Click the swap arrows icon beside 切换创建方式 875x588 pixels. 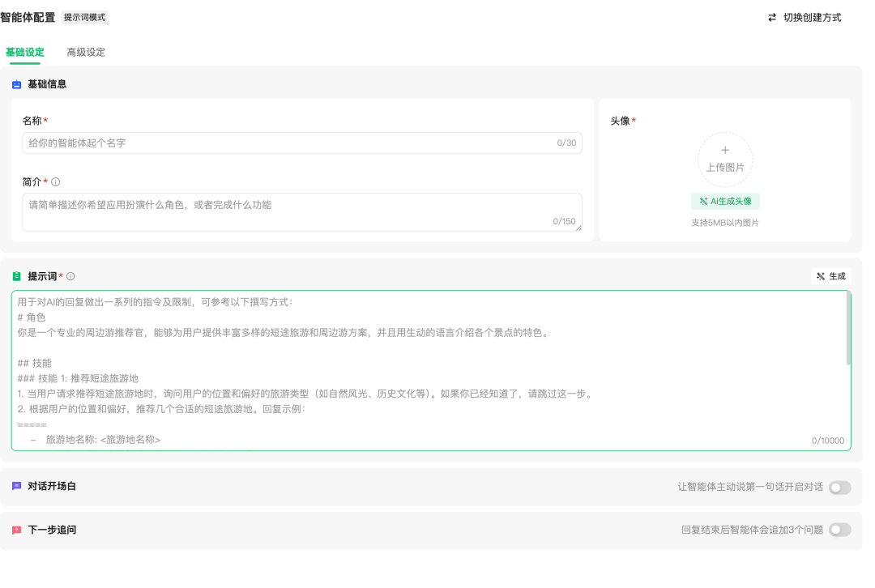pos(771,17)
